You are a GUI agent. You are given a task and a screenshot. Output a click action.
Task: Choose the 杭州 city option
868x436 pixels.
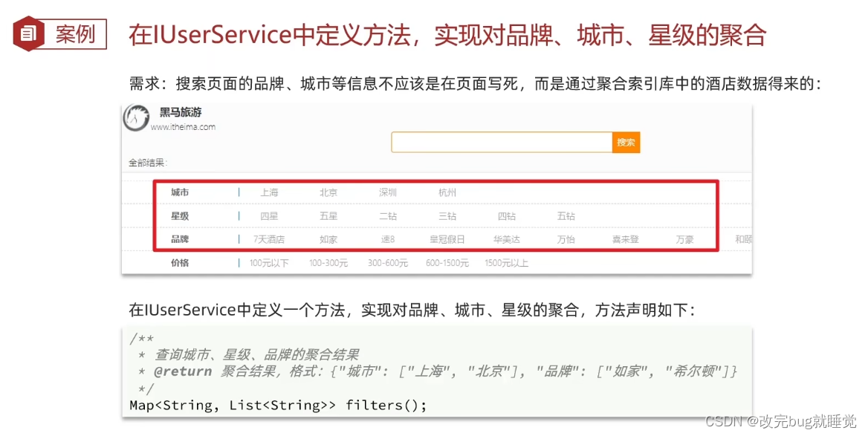446,192
